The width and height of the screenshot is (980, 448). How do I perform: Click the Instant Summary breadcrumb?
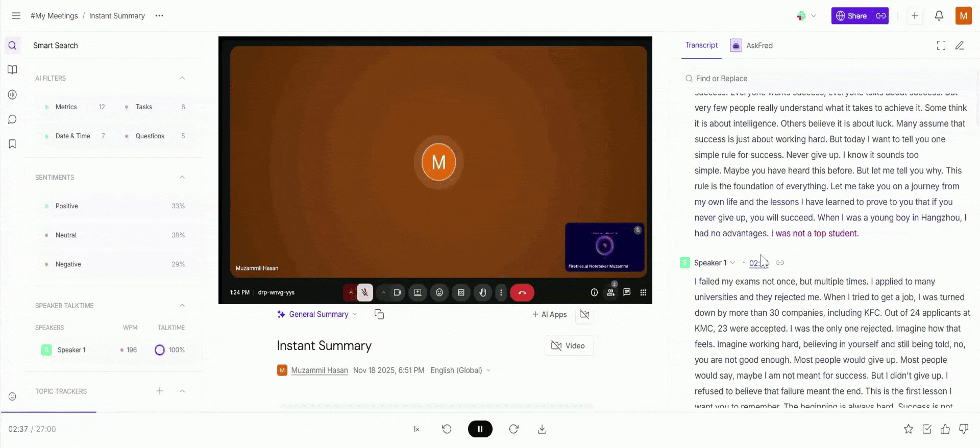point(117,16)
